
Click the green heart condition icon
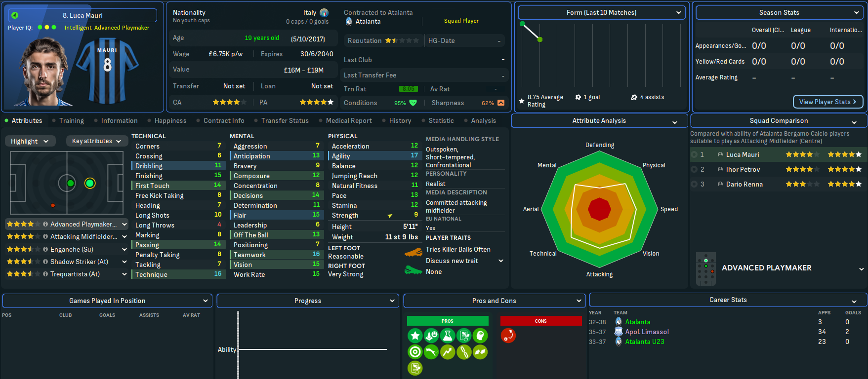(x=413, y=103)
